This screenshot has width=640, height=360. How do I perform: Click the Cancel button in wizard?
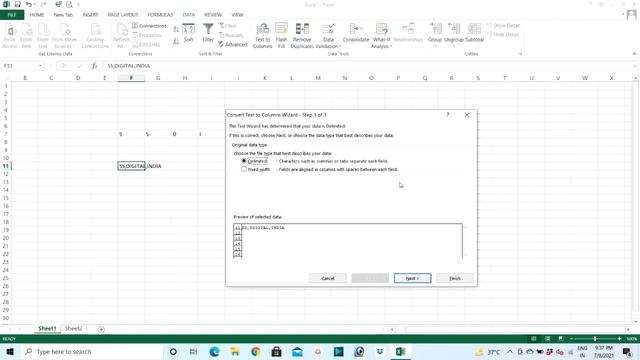328,278
